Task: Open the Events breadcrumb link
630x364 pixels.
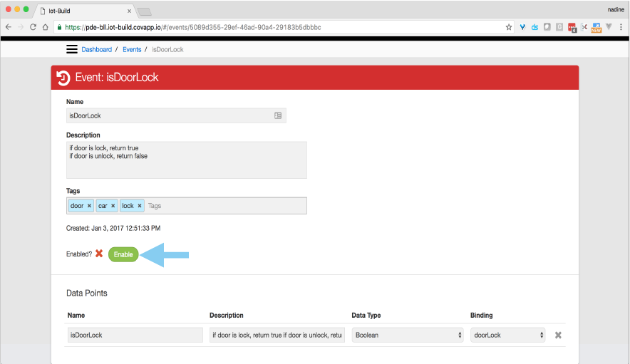Action: point(132,49)
